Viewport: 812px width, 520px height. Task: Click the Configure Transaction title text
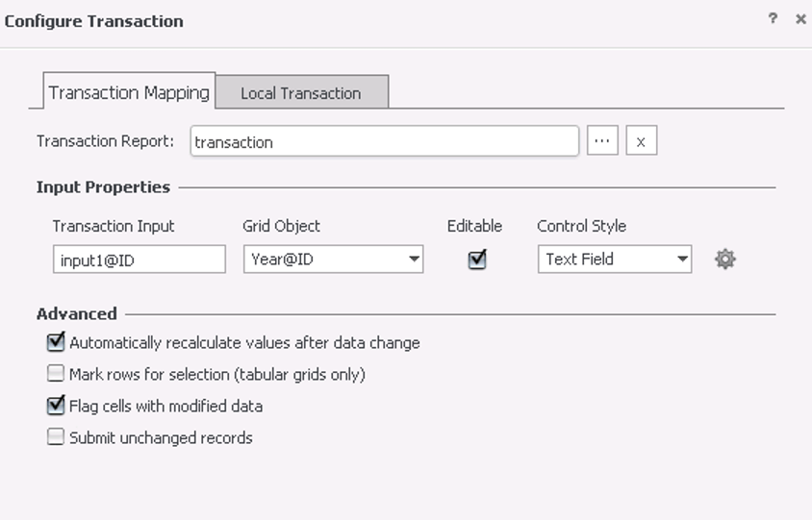click(93, 22)
